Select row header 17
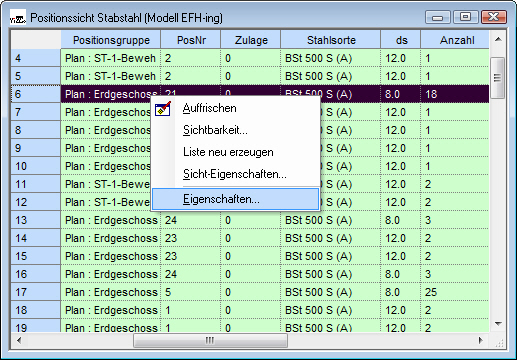The height and width of the screenshot is (360, 517). [36, 292]
